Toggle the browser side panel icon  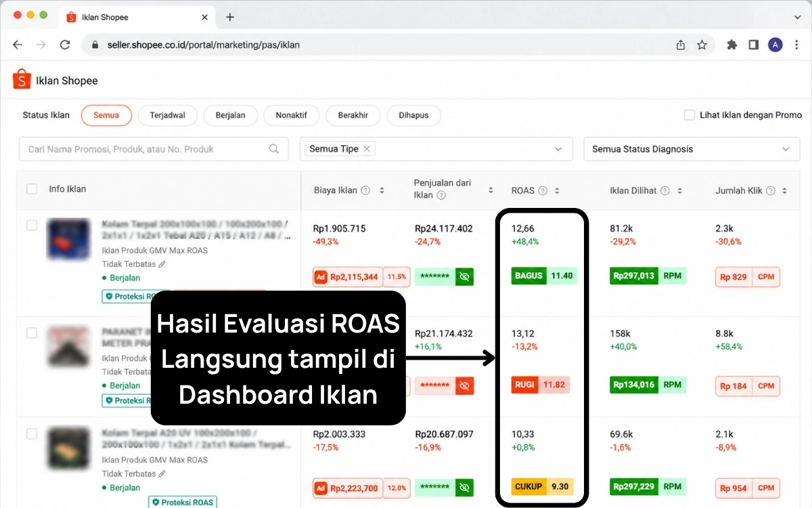pyautogui.click(x=753, y=45)
